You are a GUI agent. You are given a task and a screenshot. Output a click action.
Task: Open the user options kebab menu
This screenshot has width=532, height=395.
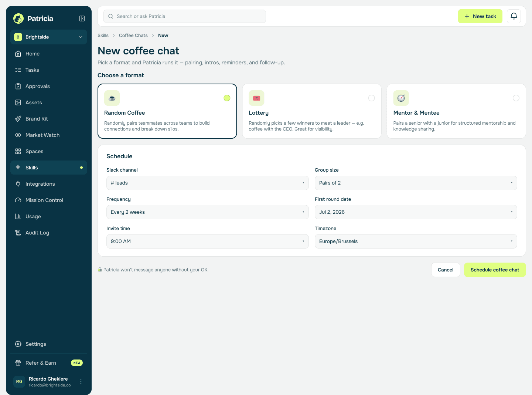81,382
